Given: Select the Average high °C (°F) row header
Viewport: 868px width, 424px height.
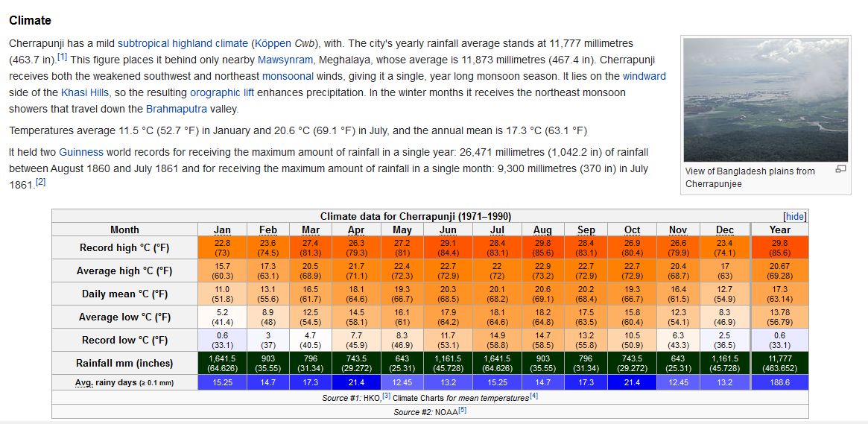Looking at the screenshot, I should tap(124, 270).
